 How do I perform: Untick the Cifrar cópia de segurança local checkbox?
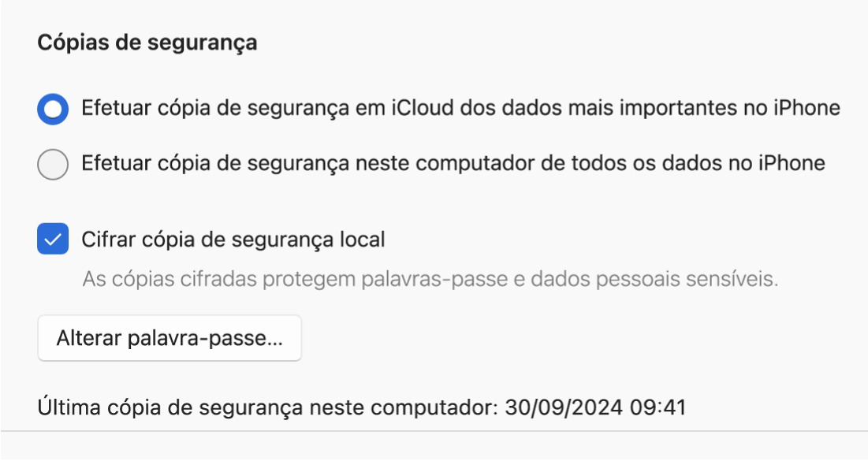coord(53,239)
